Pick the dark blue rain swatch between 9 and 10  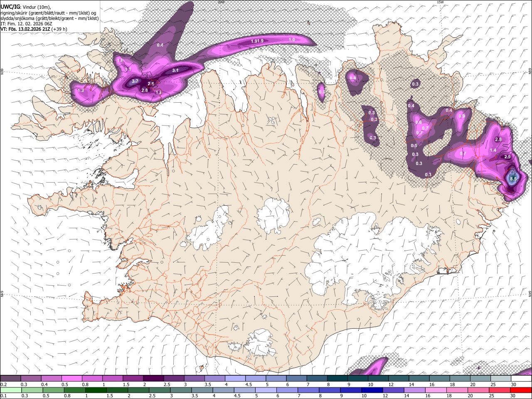(351, 390)
